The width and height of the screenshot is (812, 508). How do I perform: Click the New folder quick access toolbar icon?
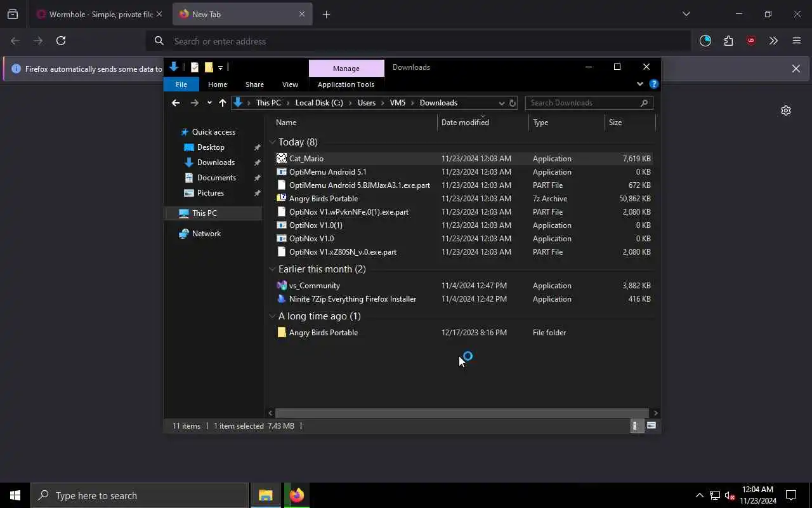209,67
